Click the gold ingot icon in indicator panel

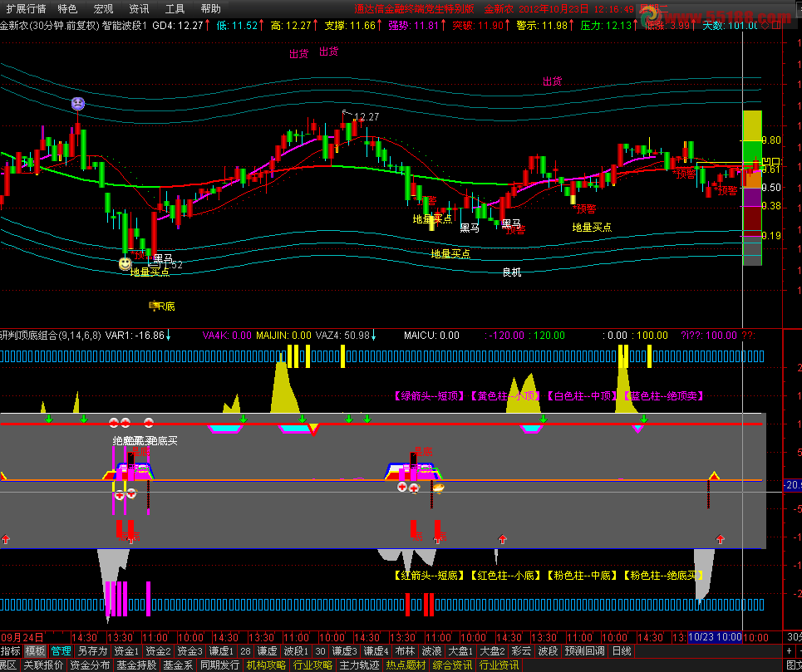[438, 488]
